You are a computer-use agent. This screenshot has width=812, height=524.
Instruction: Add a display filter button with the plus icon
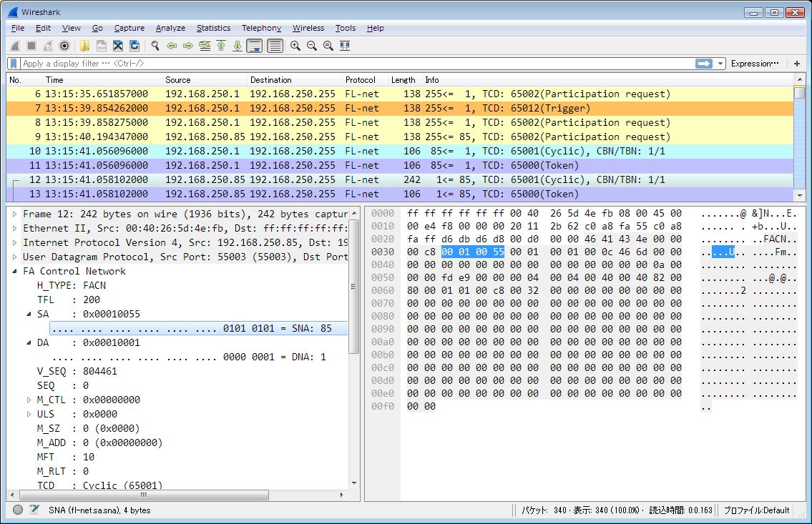coord(797,64)
